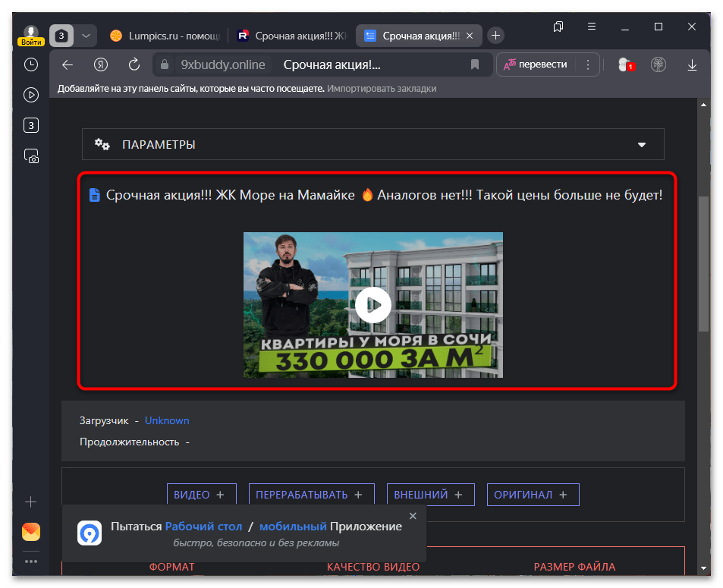Viewport: 723px width, 588px height.
Task: Expand the ВИДЕО + section
Action: [202, 495]
